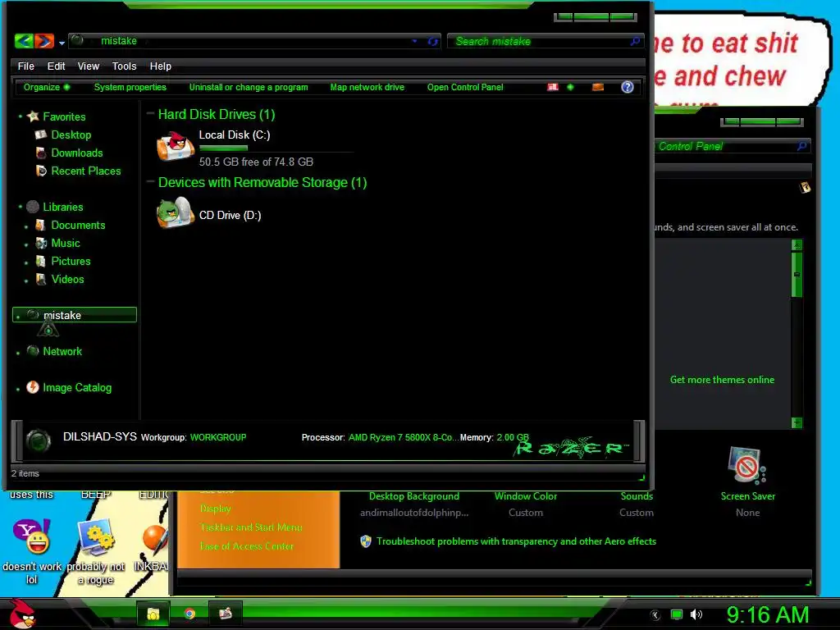Select Image Catalog in the navigation pane
Image resolution: width=840 pixels, height=630 pixels.
coord(77,387)
